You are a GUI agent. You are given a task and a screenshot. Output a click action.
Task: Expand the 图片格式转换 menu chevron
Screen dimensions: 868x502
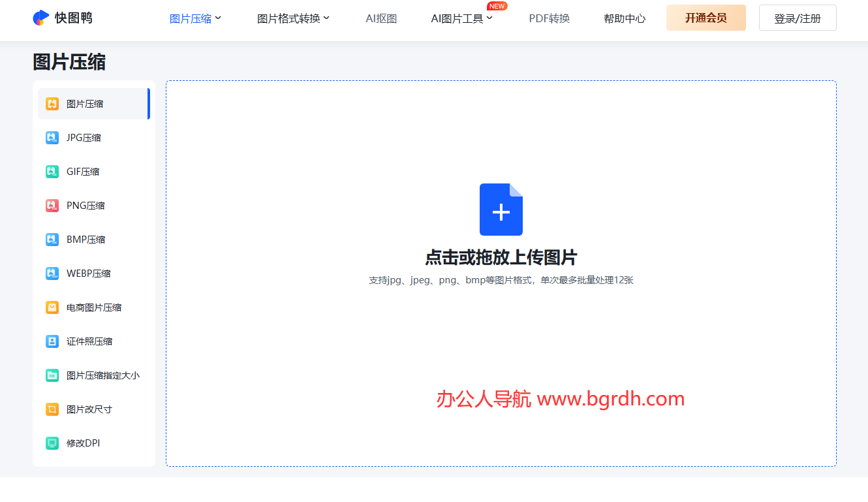point(326,18)
